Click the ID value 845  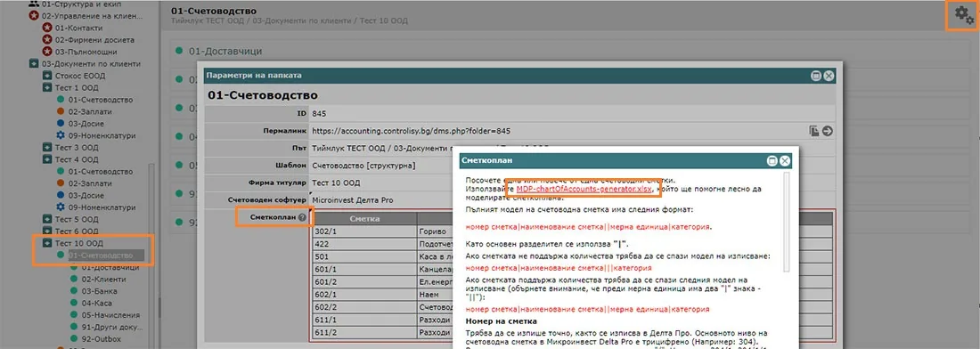coord(319,114)
